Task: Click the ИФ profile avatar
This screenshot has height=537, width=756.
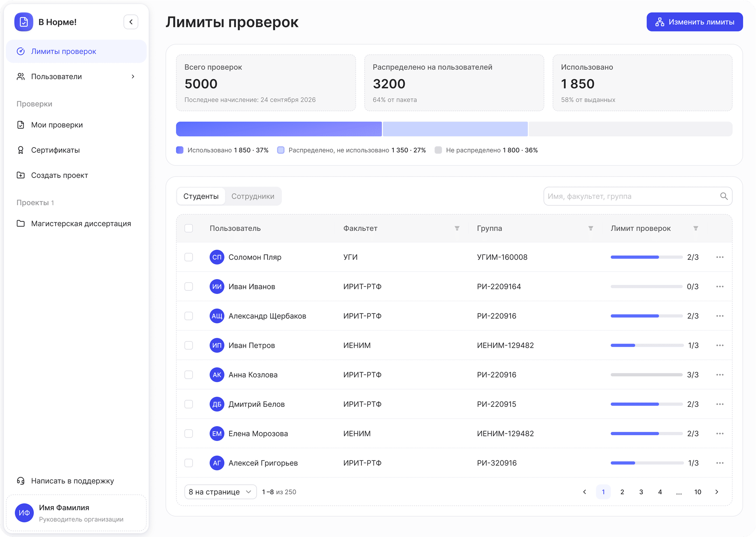Action: pos(24,513)
